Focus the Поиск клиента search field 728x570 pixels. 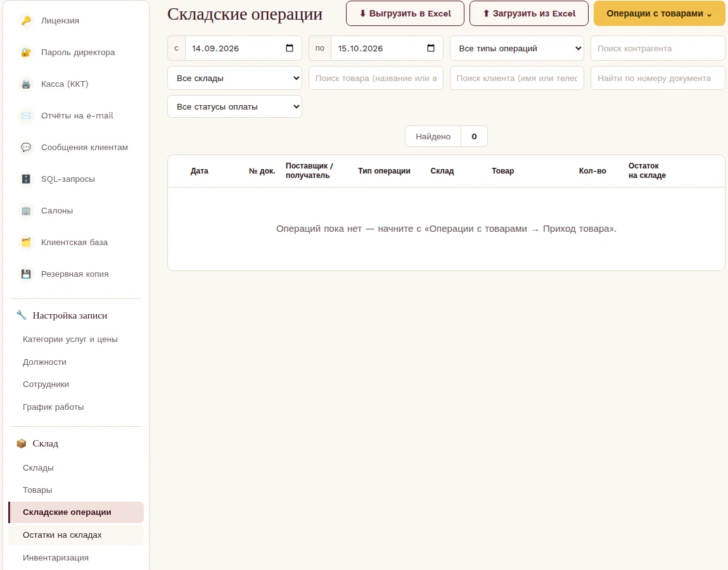[x=517, y=78]
